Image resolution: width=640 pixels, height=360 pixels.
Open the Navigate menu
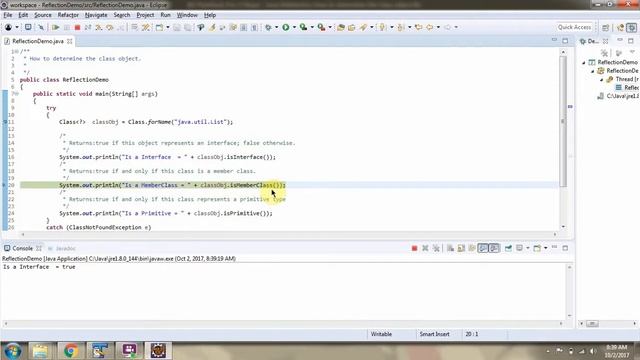point(96,15)
